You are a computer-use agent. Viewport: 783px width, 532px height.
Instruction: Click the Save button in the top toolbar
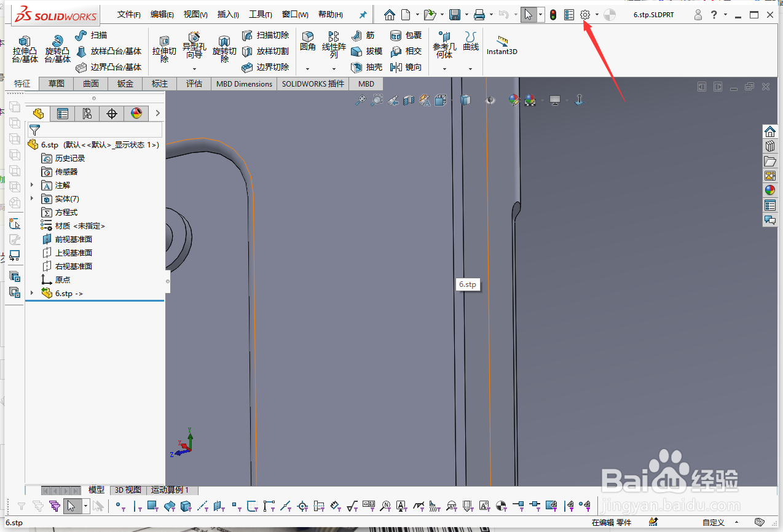(x=455, y=15)
